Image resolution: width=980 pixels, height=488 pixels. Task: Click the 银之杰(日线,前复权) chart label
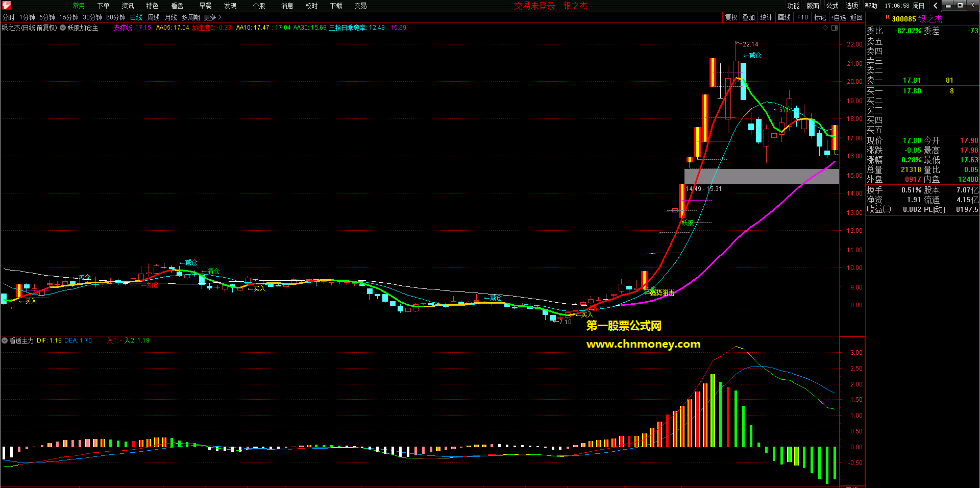[30, 28]
